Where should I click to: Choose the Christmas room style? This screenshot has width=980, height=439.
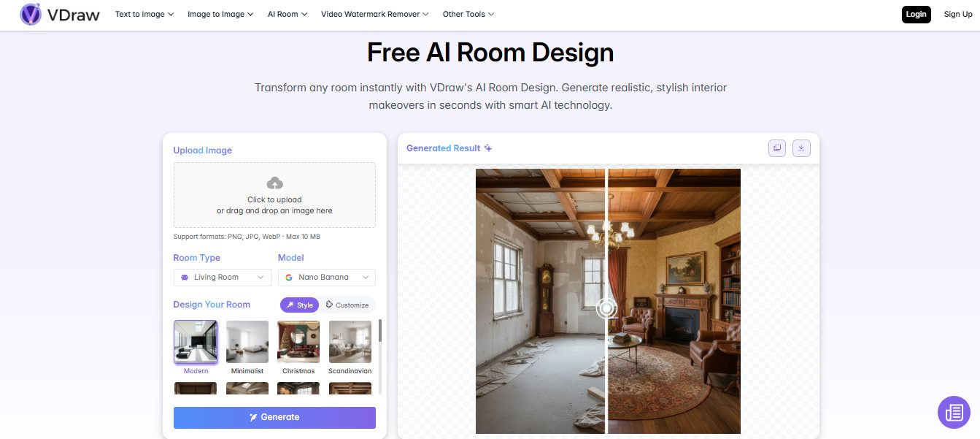[x=298, y=342]
